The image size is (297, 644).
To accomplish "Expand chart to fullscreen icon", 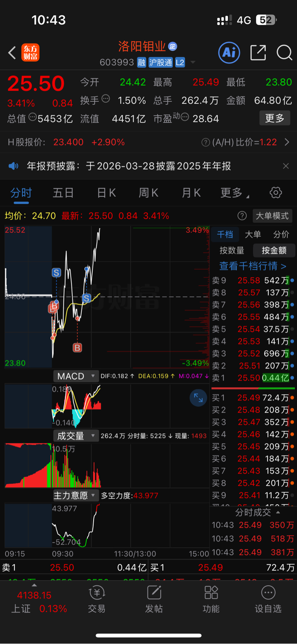I will (x=198, y=398).
